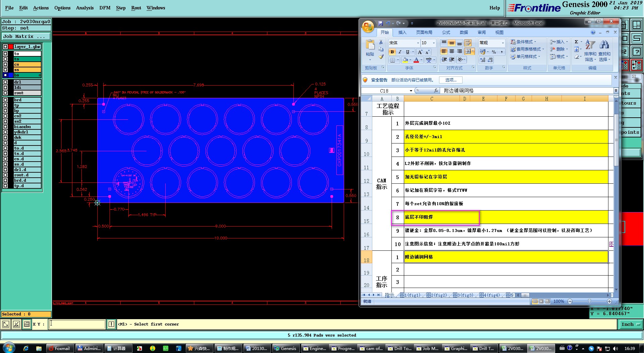644x353 pixels.
Task: Click the 选项... button in security warning
Action: (x=450, y=80)
